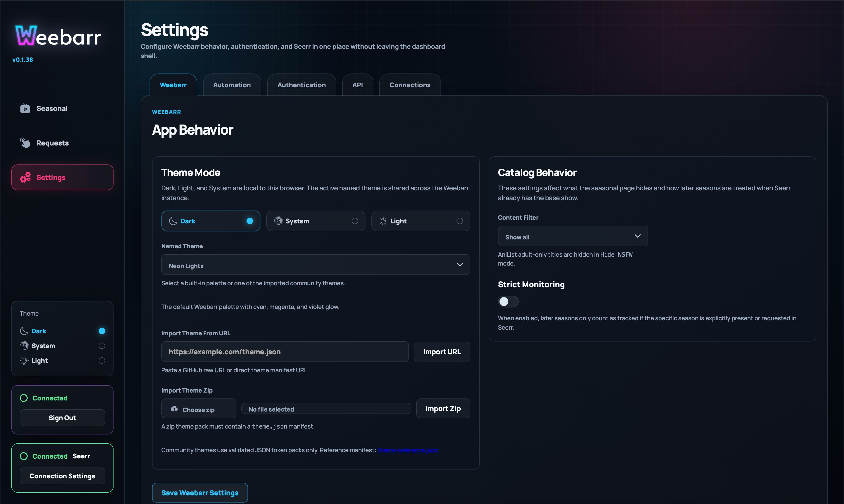Click the Strict Monitoring label

(x=531, y=285)
